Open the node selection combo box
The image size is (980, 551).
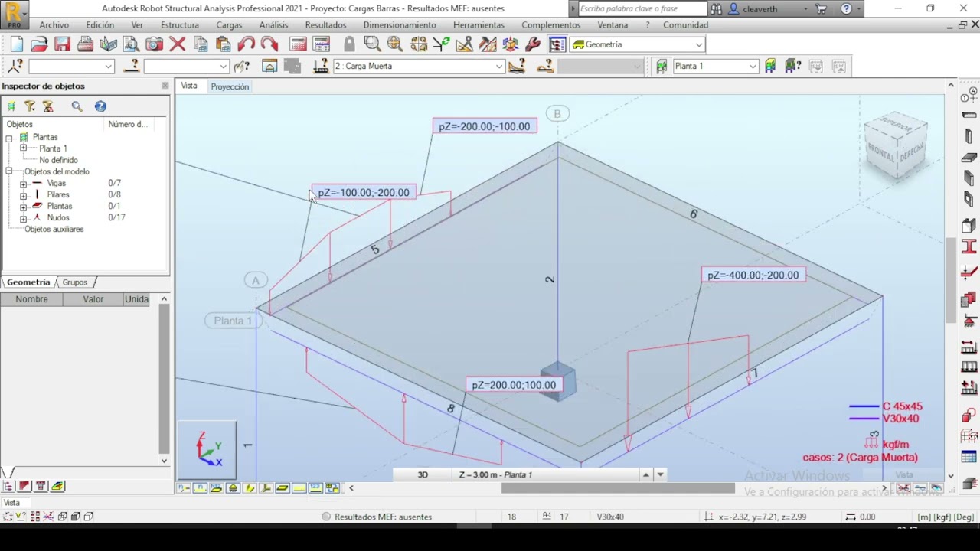(x=71, y=66)
